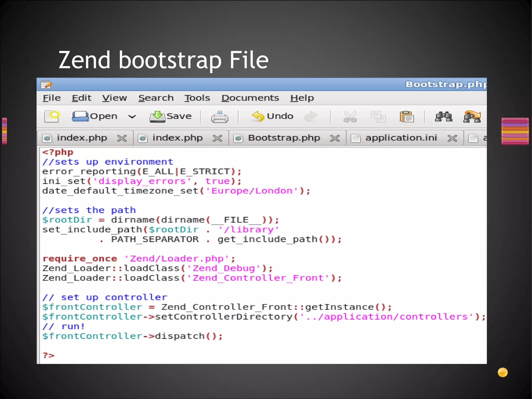Screen dimensions: 532x399
Task: Click the Paste clipboard icon
Action: (407, 116)
